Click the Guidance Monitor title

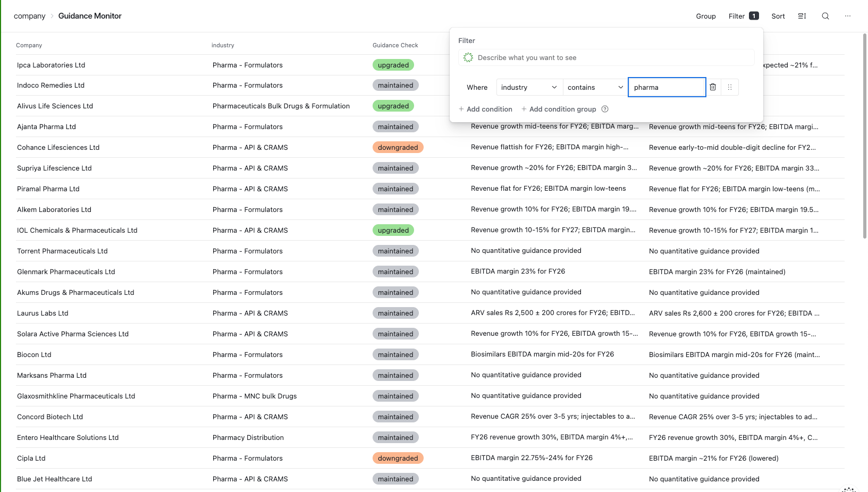[90, 16]
